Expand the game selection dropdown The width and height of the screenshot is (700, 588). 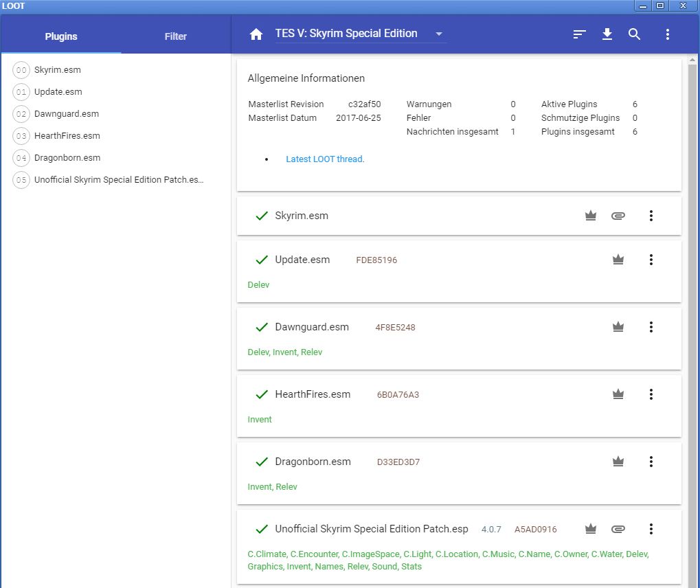coord(440,34)
